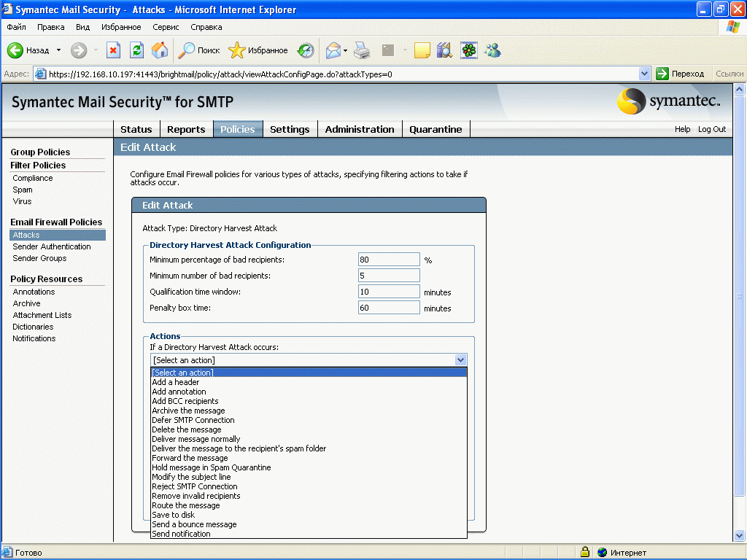Click the Go (Переход) button
This screenshot has width=747, height=560.
click(x=680, y=74)
